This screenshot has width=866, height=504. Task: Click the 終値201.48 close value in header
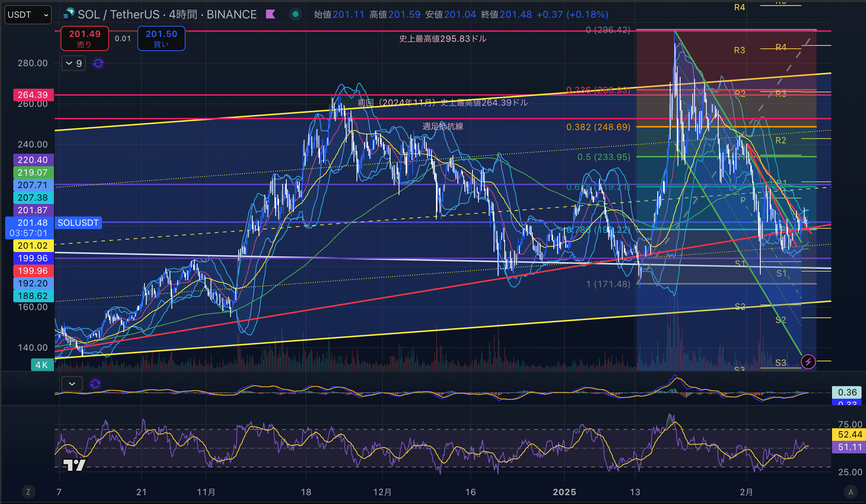507,14
